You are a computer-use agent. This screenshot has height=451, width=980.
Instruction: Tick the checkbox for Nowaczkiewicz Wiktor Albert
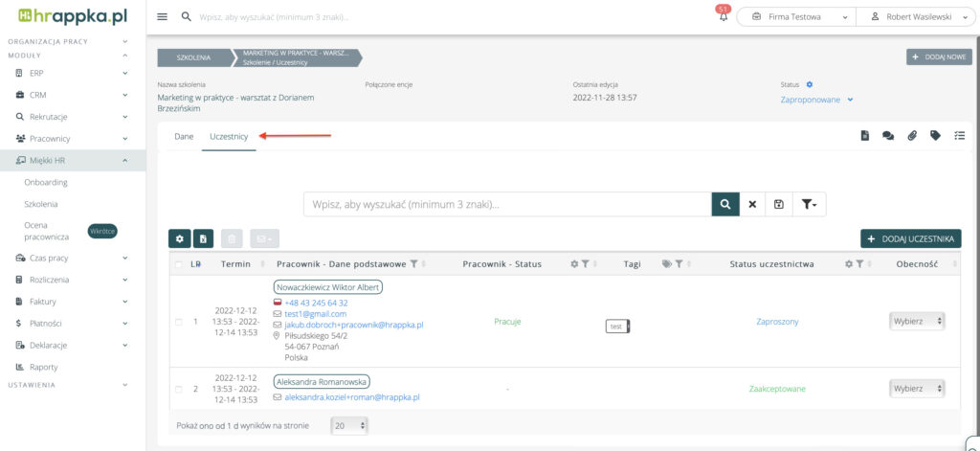pyautogui.click(x=178, y=322)
